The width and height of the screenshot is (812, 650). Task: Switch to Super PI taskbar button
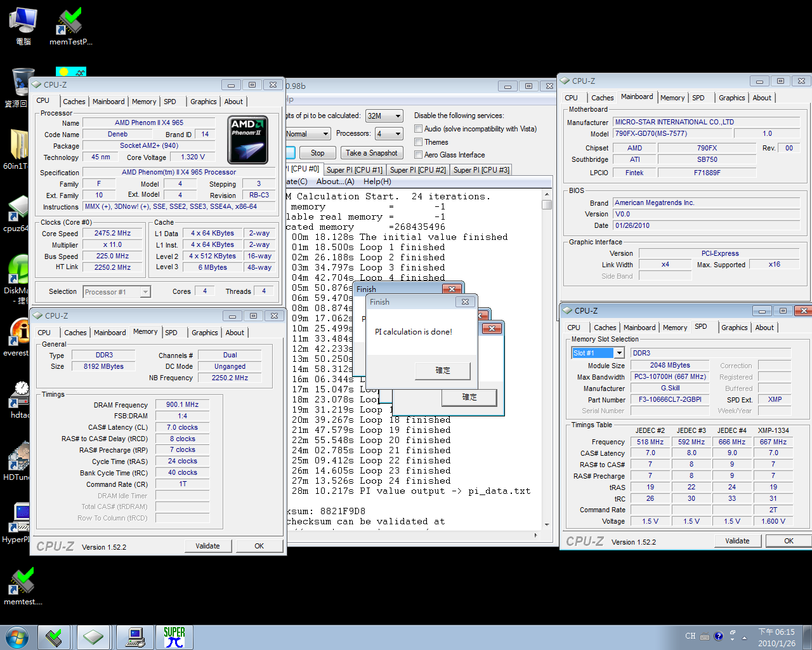click(174, 637)
